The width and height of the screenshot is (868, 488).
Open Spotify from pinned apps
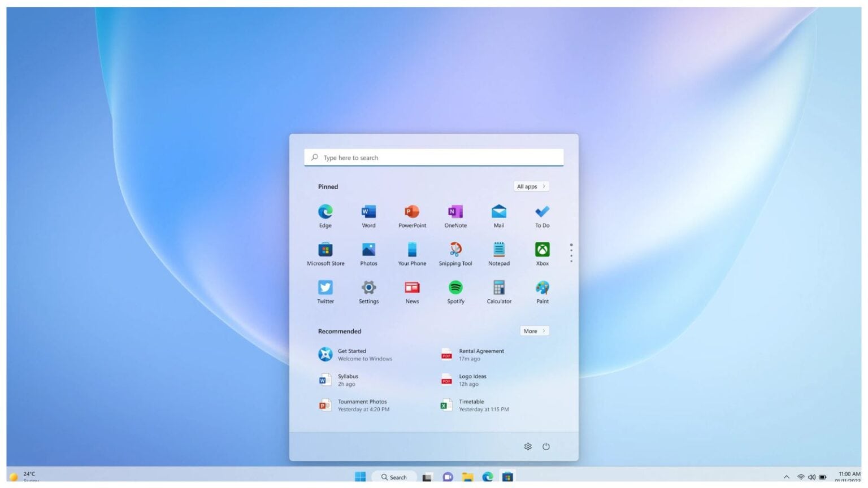(455, 291)
